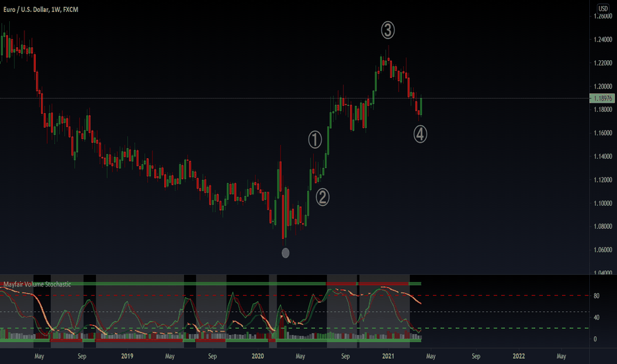
Task: Click the 1.20000 price axis label
Action: coord(603,86)
